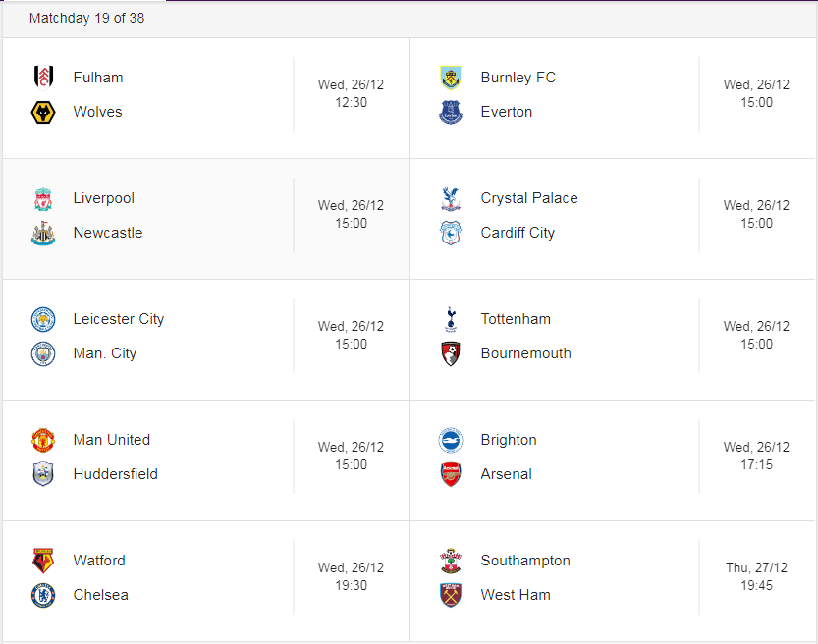818x644 pixels.
Task: Click the Chelsea club badge
Action: pos(43,595)
